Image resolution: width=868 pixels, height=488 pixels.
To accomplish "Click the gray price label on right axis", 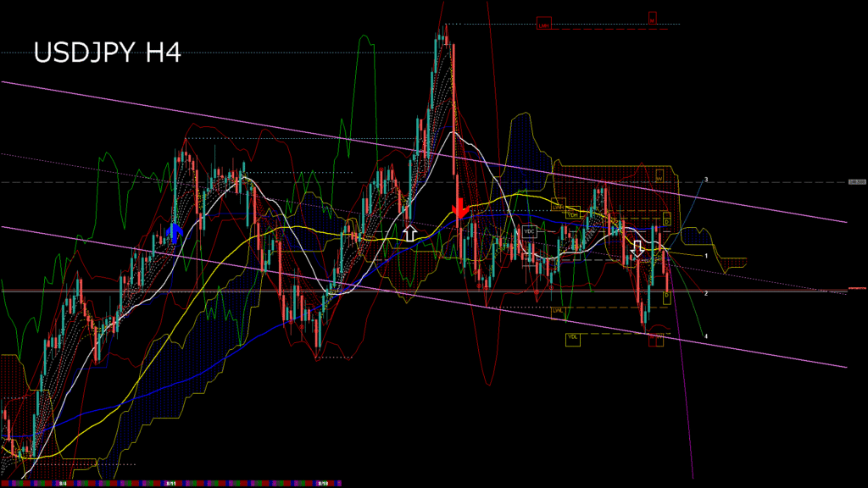I will coord(856,182).
